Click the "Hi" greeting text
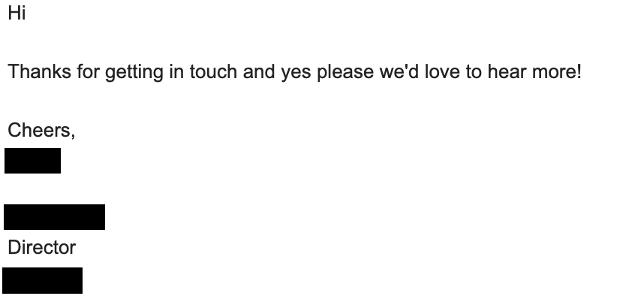The image size is (644, 305). [x=17, y=13]
